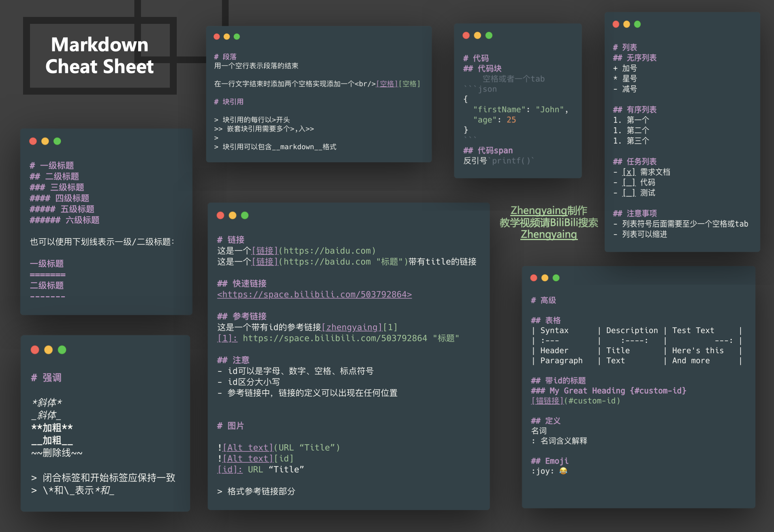The width and height of the screenshot is (774, 532).
Task: Select the '# 块引用' heading
Action: coord(229,102)
